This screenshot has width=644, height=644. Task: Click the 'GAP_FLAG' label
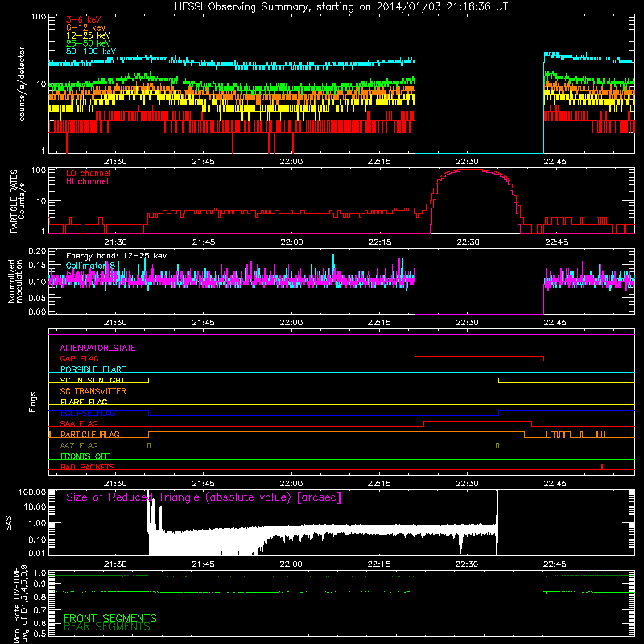(x=79, y=358)
